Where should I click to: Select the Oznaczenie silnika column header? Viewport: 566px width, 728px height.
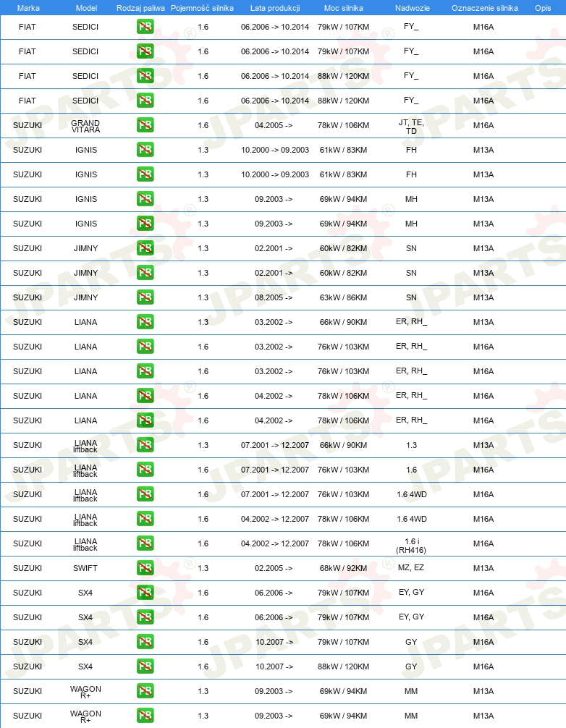[x=485, y=8]
